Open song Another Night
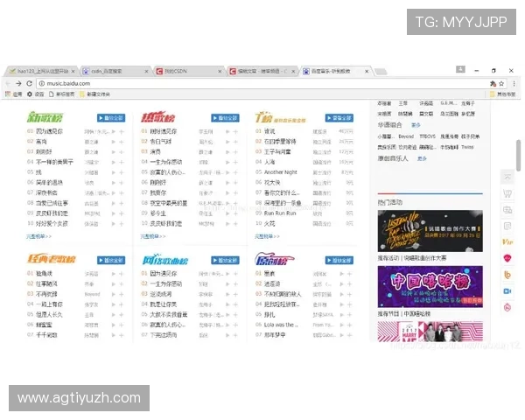Image resolution: width=525 pixels, height=420 pixels. pos(281,172)
